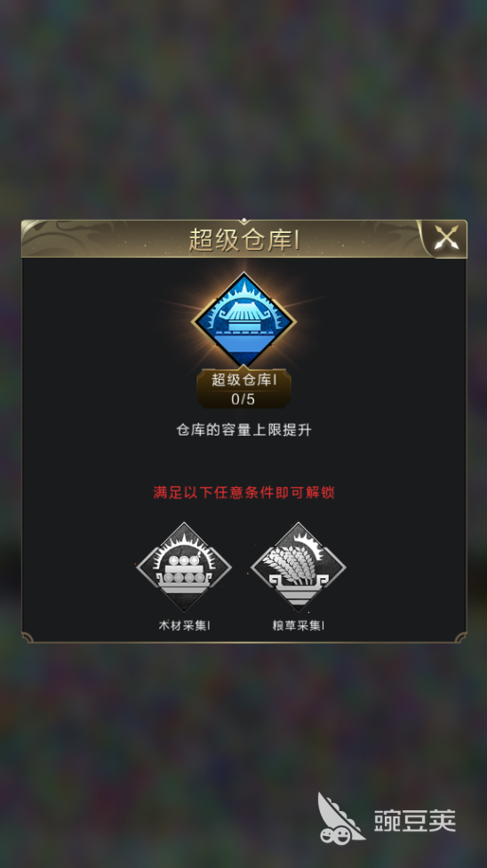Viewport: 487px width, 868px height.
Task: Click the dialog's bottom-left corner ornament
Action: [28, 637]
